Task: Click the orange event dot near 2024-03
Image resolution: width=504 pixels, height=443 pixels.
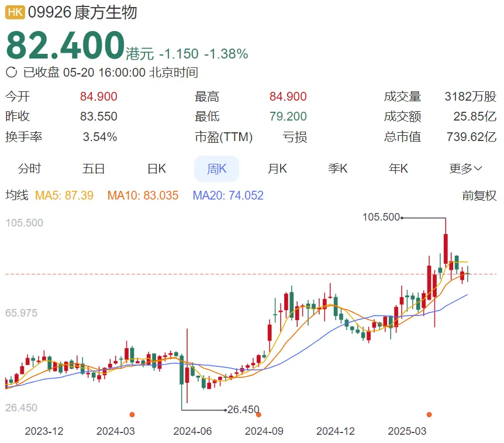Action: coord(132,414)
